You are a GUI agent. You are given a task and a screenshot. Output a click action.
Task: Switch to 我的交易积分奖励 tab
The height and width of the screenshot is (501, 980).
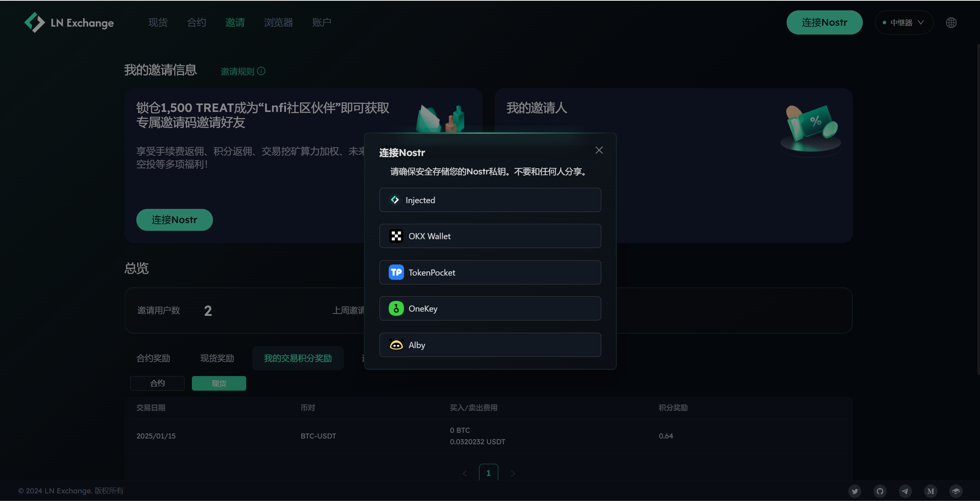pos(298,358)
